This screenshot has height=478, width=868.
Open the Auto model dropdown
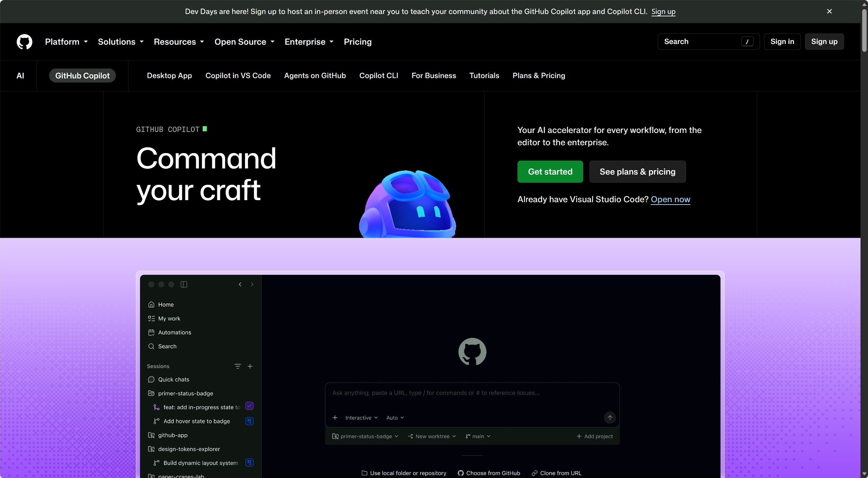coord(395,418)
